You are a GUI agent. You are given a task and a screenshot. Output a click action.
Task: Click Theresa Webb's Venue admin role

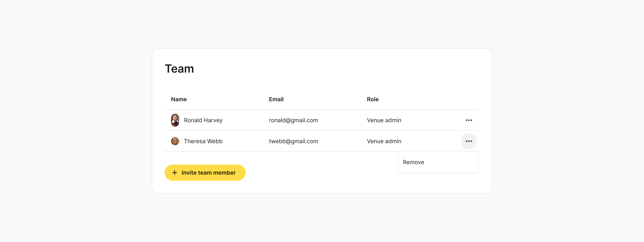point(384,141)
